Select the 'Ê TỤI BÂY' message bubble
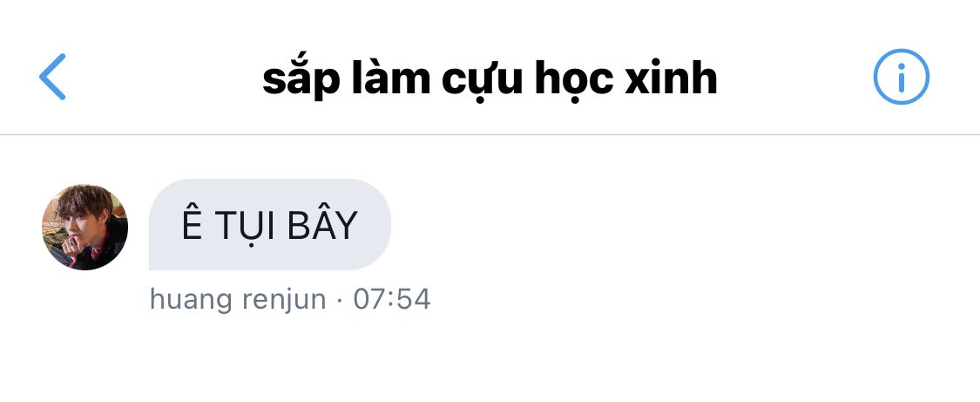Viewport: 980px width, 402px height. 269,224
